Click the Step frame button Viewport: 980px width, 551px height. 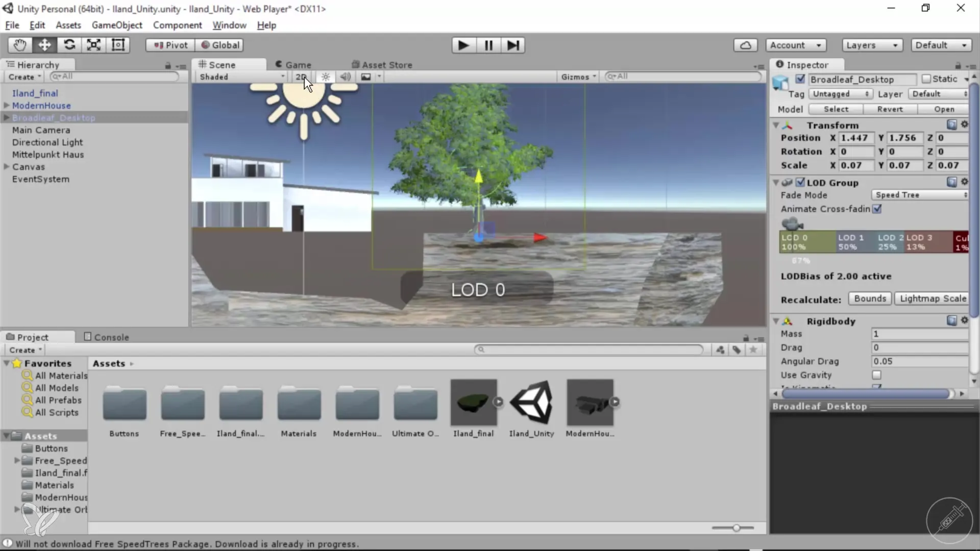click(513, 45)
